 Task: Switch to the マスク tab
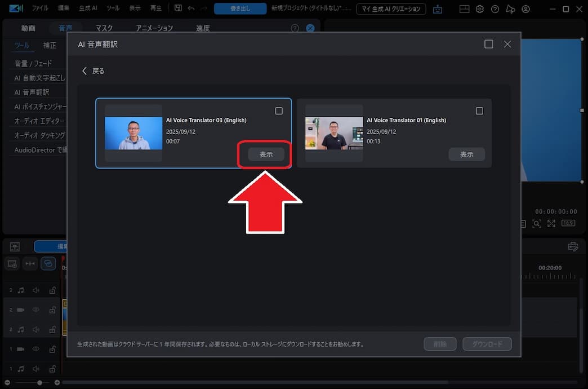tap(104, 27)
